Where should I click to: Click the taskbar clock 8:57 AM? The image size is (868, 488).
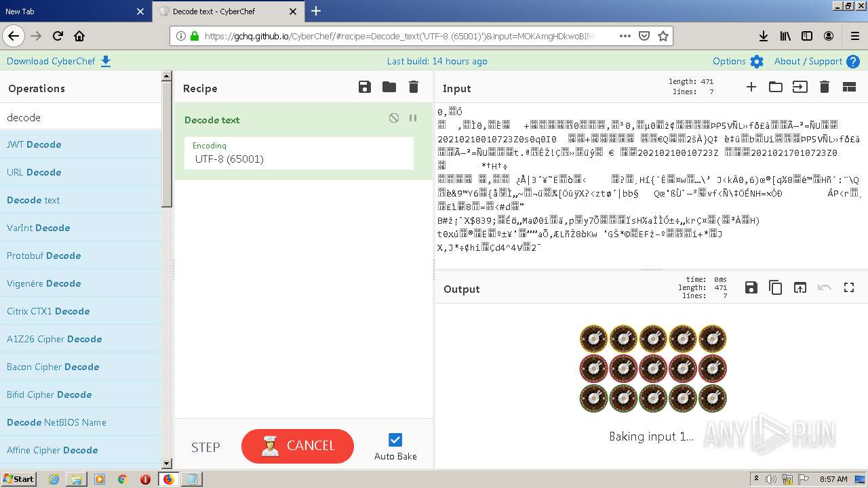pyautogui.click(x=833, y=479)
